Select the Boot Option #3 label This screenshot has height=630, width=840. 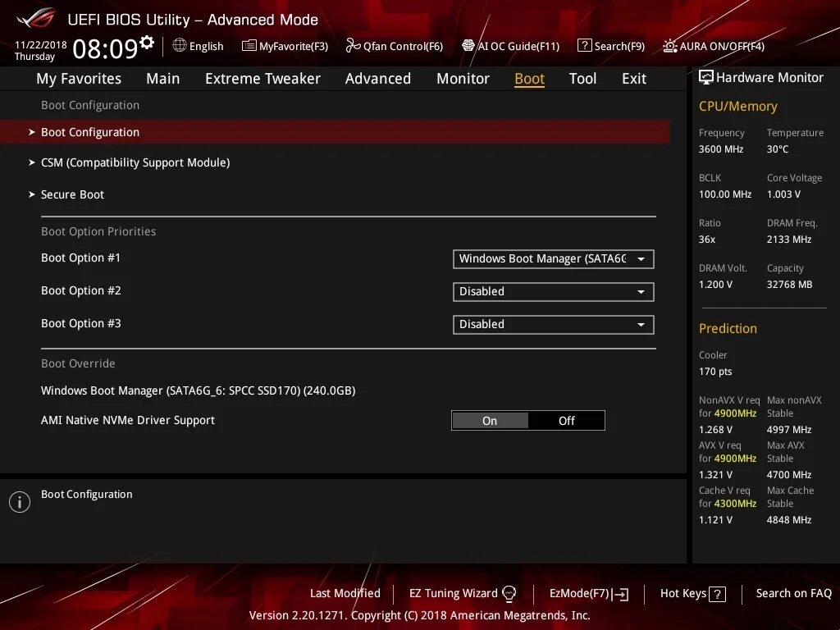(81, 323)
